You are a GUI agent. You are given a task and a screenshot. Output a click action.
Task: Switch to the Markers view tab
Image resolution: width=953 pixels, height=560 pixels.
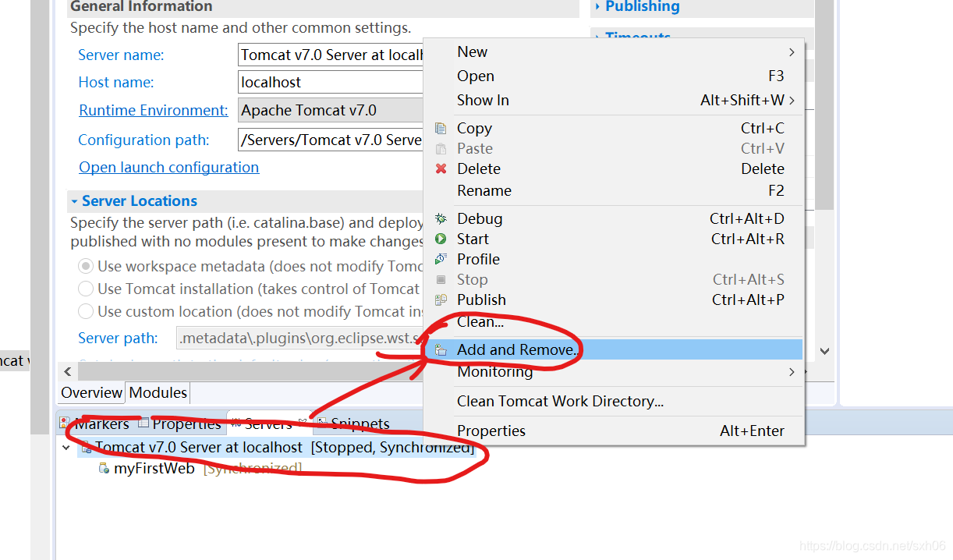pyautogui.click(x=95, y=424)
